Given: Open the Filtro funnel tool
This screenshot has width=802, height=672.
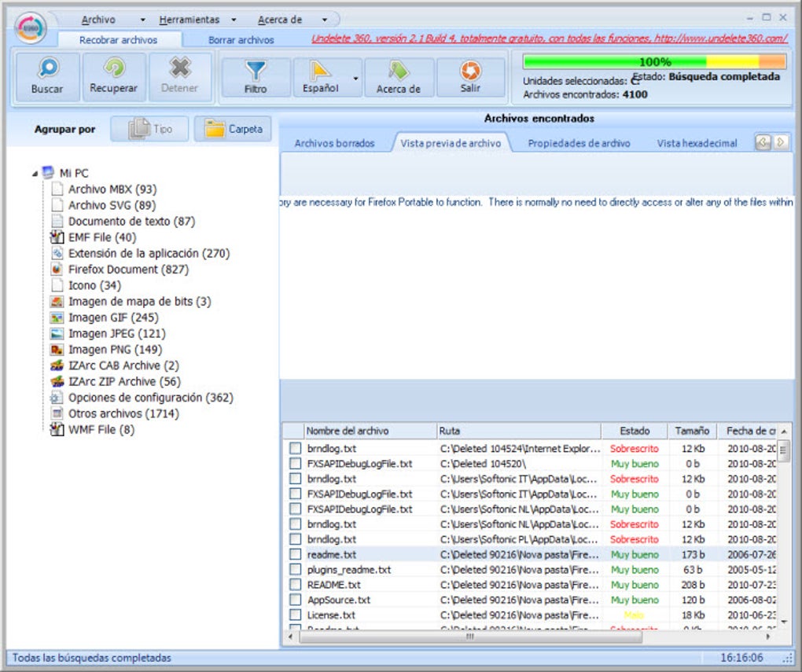Looking at the screenshot, I should click(256, 71).
